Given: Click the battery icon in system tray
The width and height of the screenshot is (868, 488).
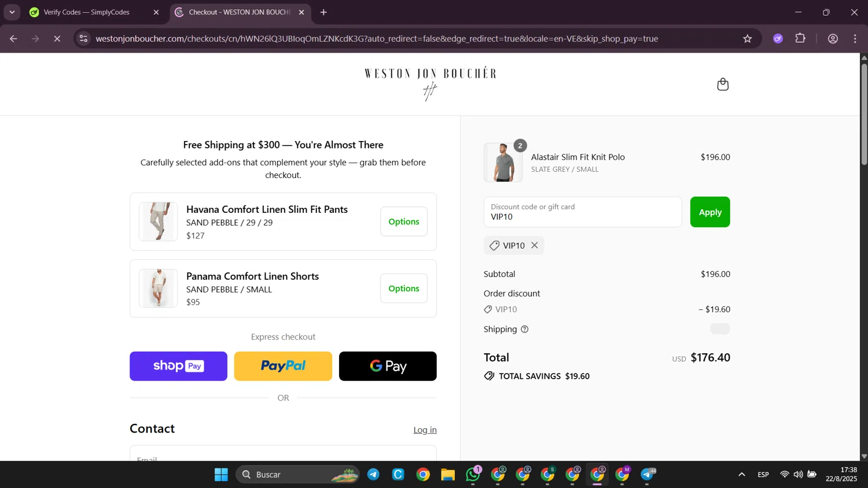Looking at the screenshot, I should (x=812, y=475).
